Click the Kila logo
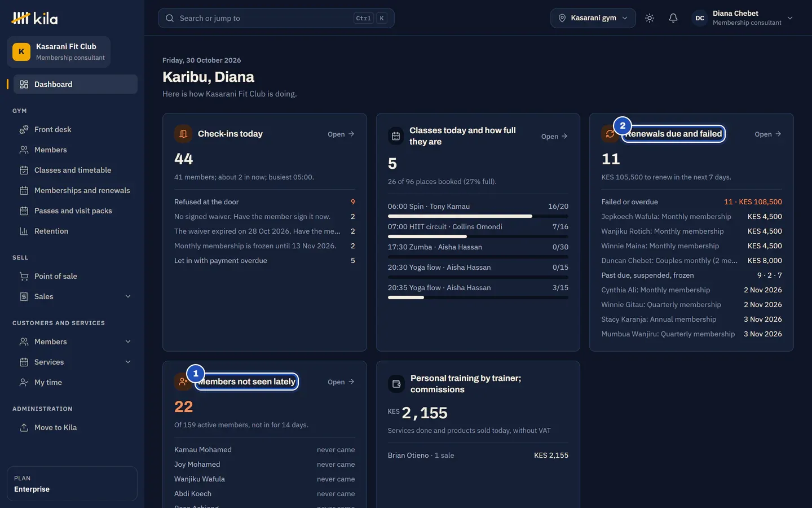The width and height of the screenshot is (812, 508). click(34, 18)
